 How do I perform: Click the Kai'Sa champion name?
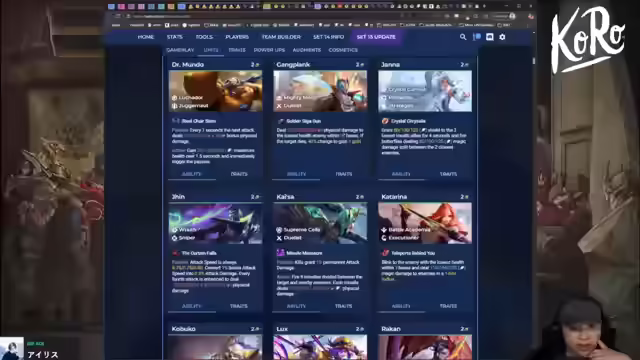285,197
